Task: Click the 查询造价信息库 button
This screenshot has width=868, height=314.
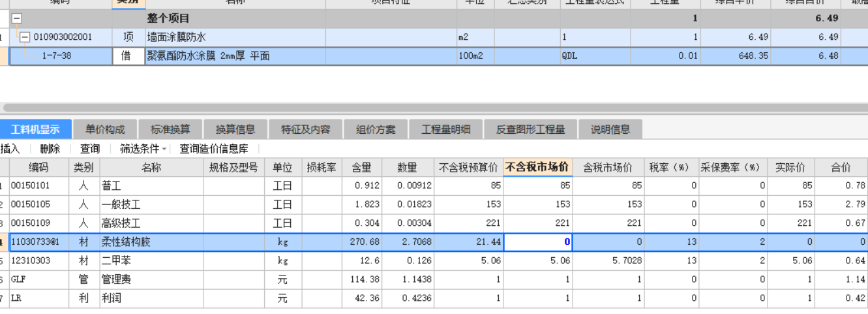Action: (x=214, y=149)
